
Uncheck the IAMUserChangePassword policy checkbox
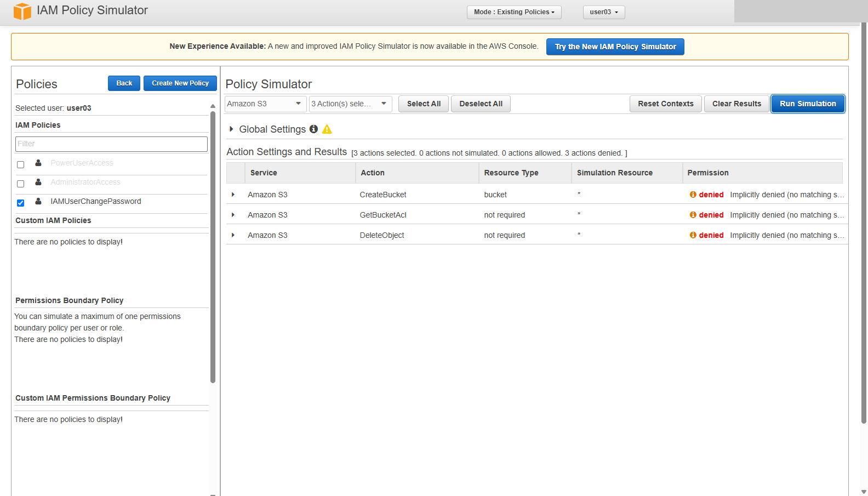click(20, 203)
